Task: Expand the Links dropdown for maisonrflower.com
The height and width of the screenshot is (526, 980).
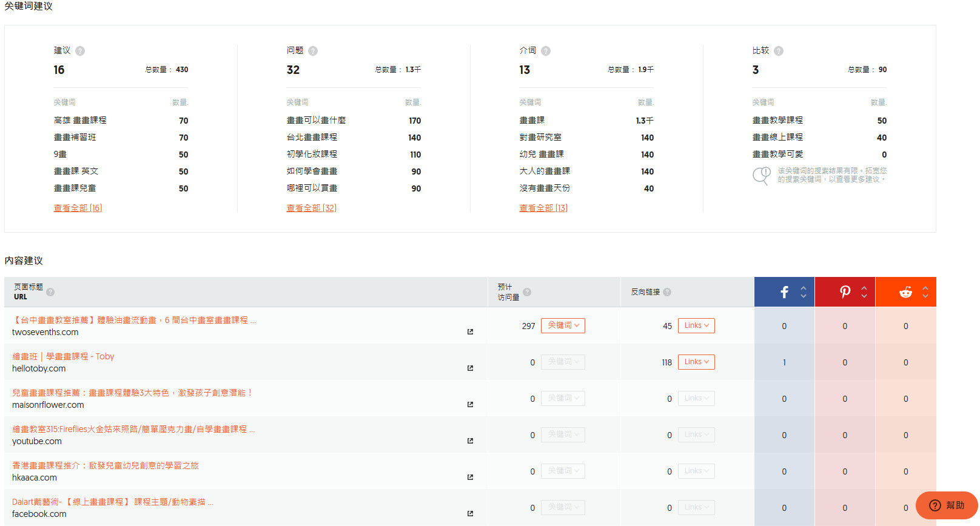Action: click(x=696, y=398)
